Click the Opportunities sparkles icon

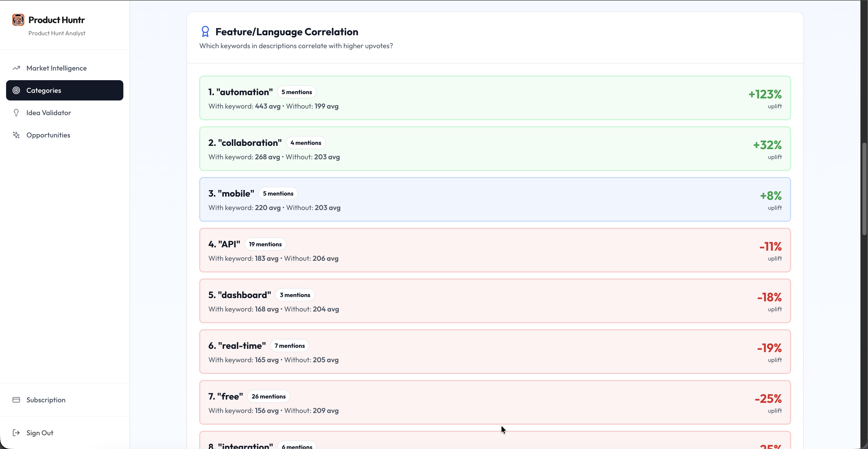tap(16, 135)
